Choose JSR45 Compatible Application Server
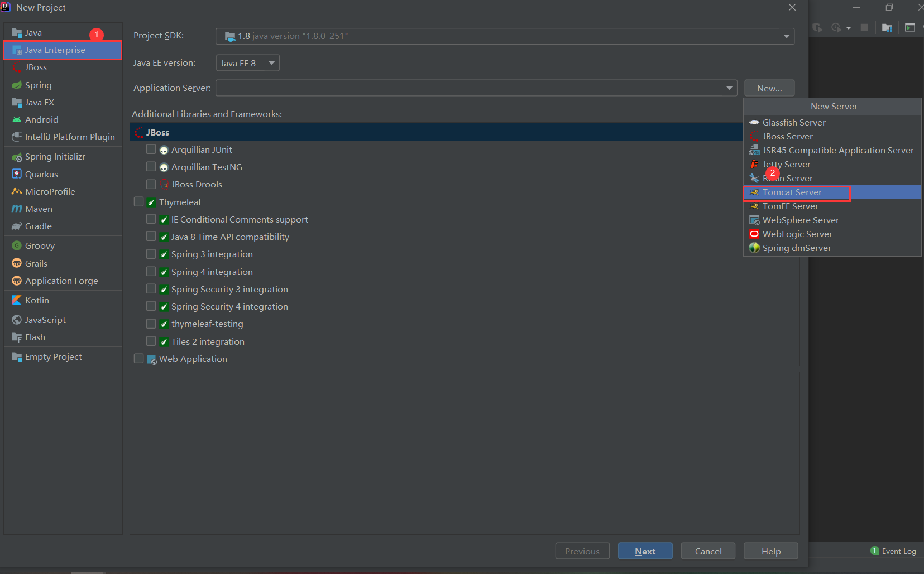This screenshot has width=924, height=574. point(832,150)
